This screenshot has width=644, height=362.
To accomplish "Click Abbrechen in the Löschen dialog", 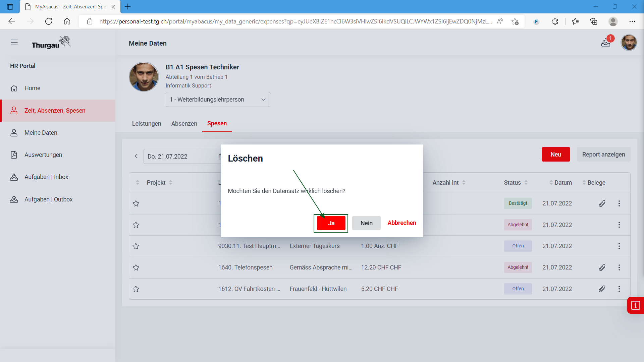I will 401,223.
